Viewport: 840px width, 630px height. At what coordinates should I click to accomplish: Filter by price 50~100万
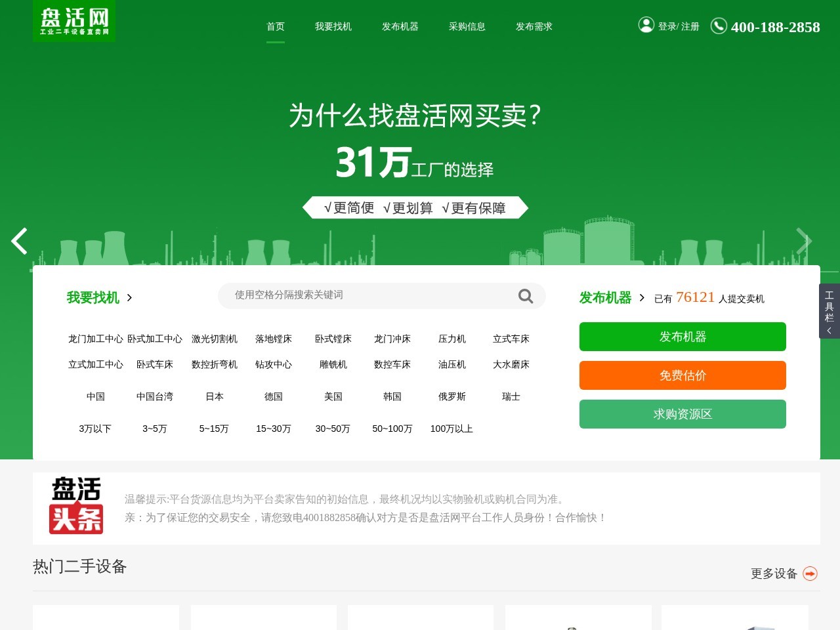(x=392, y=429)
